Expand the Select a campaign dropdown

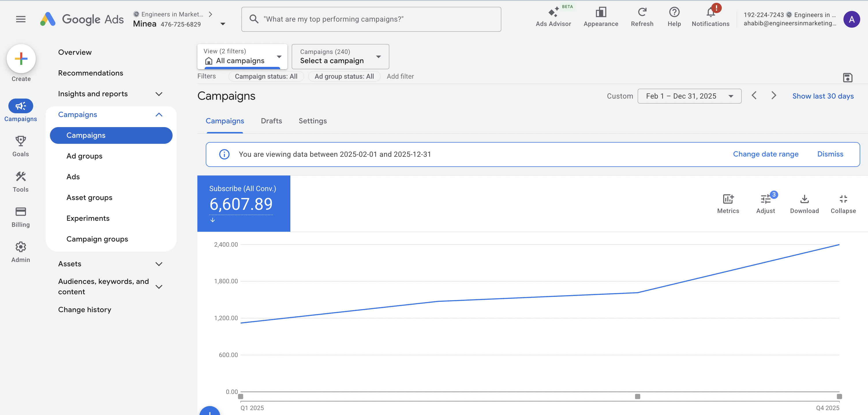340,56
